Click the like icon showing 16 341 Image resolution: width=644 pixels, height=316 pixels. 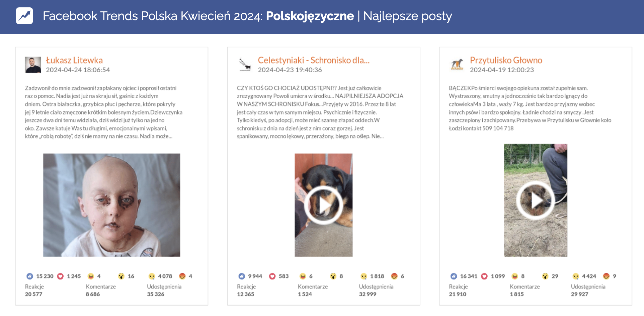tap(454, 276)
